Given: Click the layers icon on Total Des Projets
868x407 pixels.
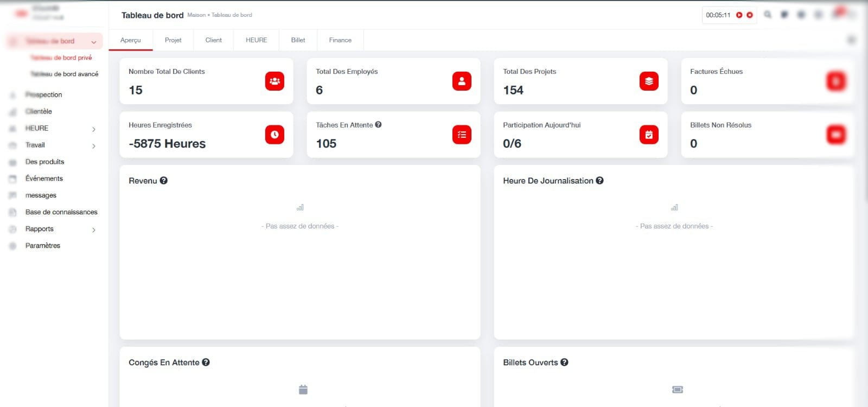Looking at the screenshot, I should (649, 81).
